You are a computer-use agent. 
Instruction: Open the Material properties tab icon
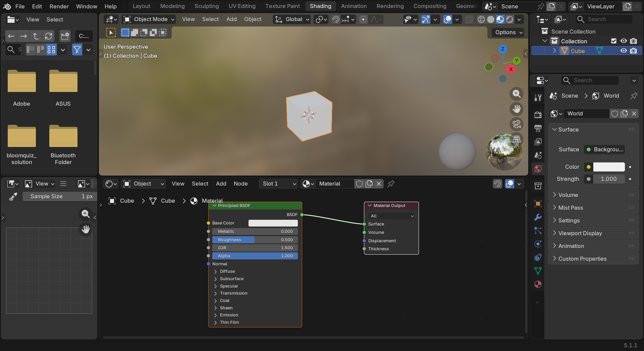point(538,284)
